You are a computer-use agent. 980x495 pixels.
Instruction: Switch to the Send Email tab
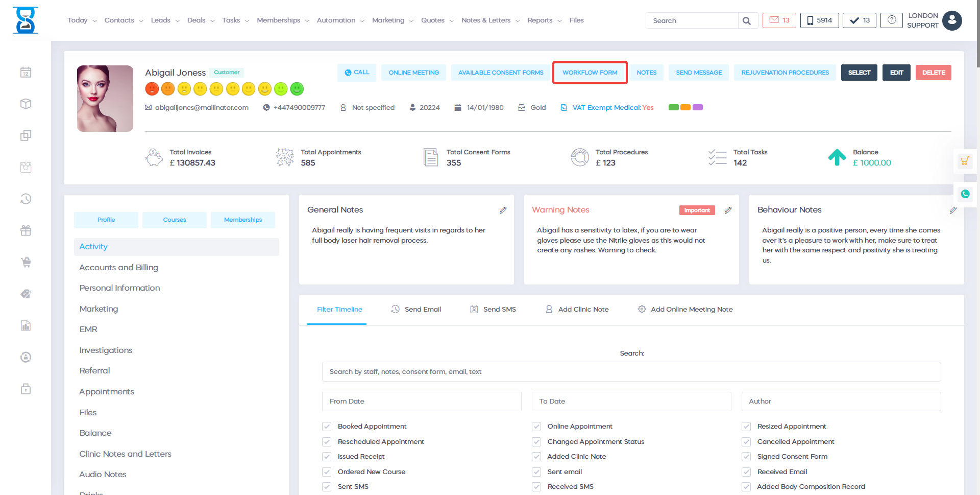click(x=416, y=310)
